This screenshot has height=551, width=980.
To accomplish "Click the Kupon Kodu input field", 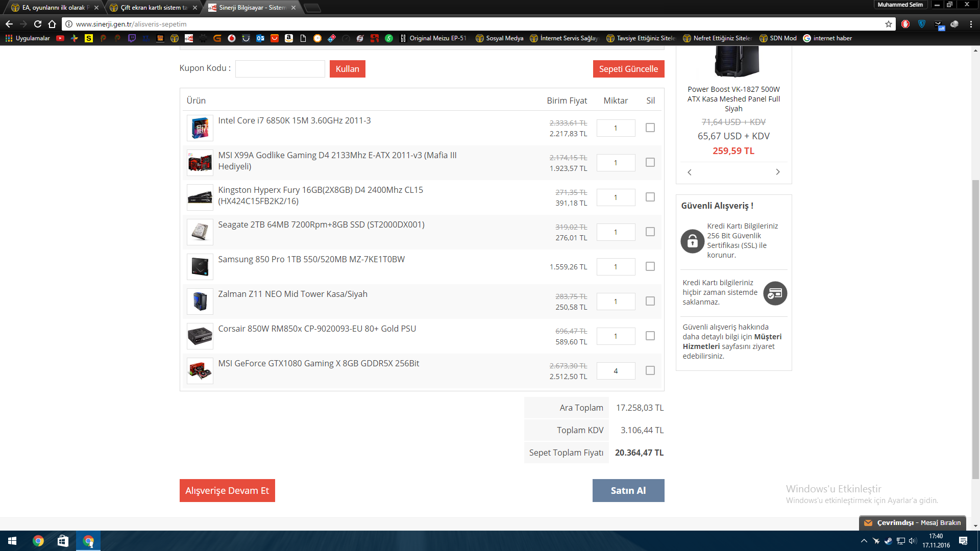I will point(280,69).
